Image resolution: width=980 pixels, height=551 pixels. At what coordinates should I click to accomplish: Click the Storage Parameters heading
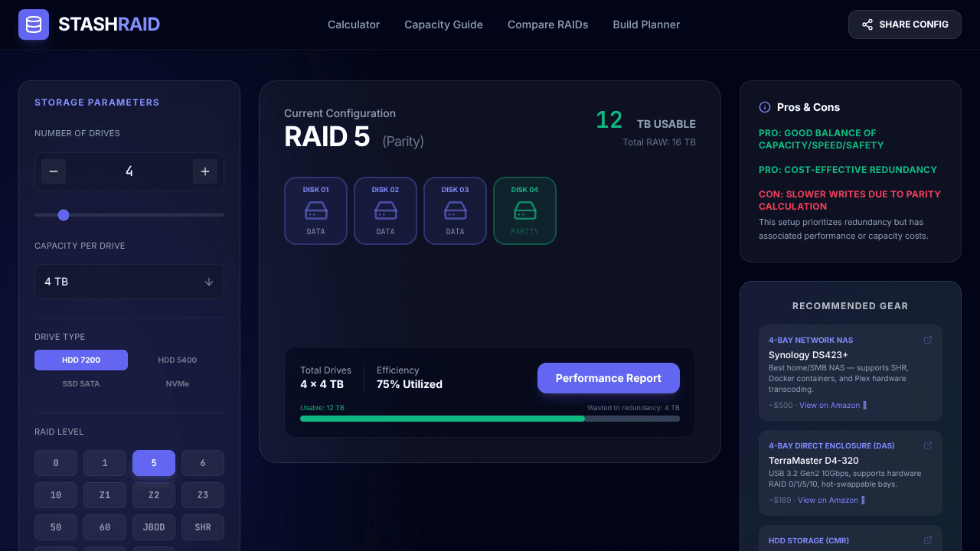97,103
